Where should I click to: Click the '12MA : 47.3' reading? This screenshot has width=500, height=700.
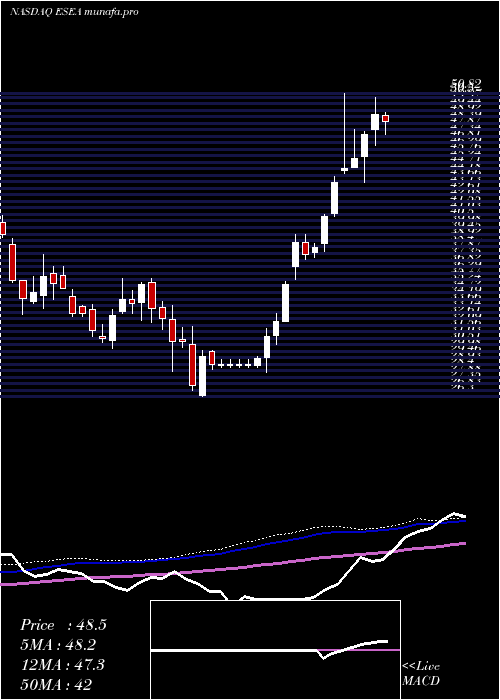62,665
